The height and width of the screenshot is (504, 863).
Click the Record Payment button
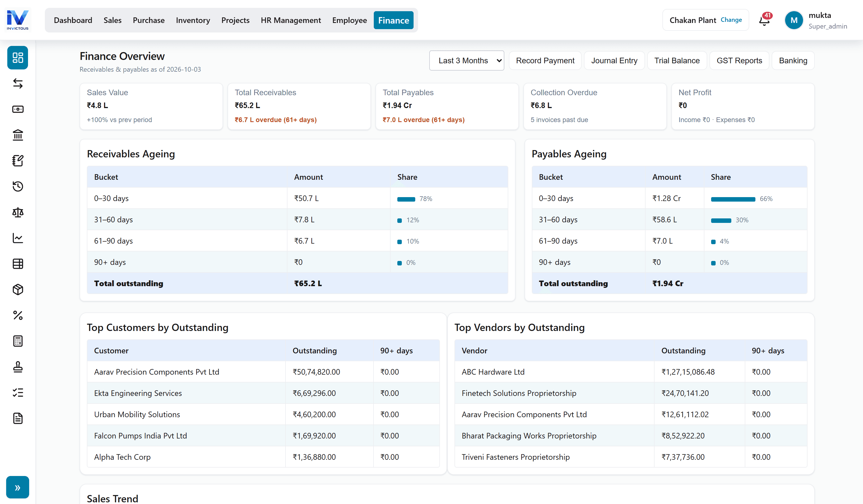pos(545,60)
